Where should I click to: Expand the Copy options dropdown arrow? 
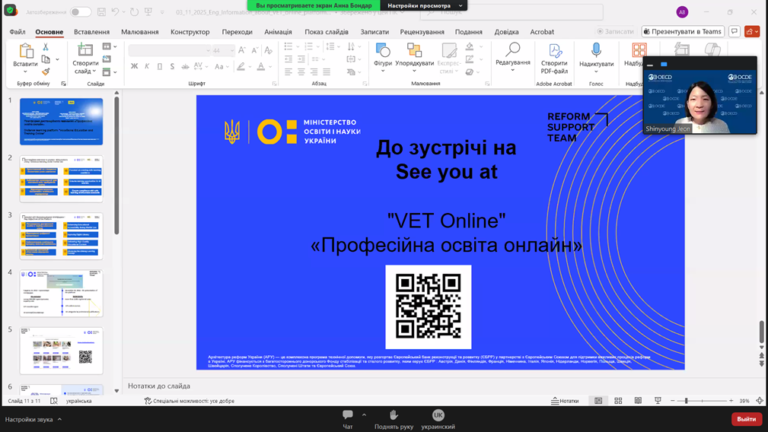57,60
